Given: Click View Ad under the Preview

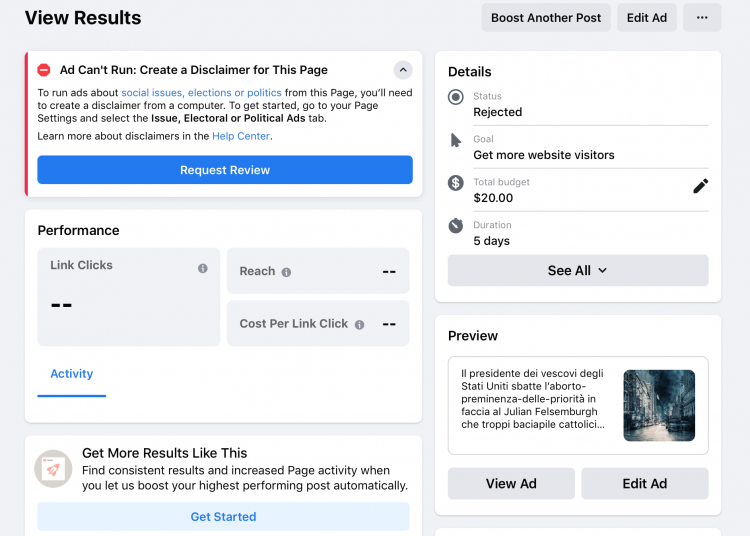Looking at the screenshot, I should [x=511, y=483].
